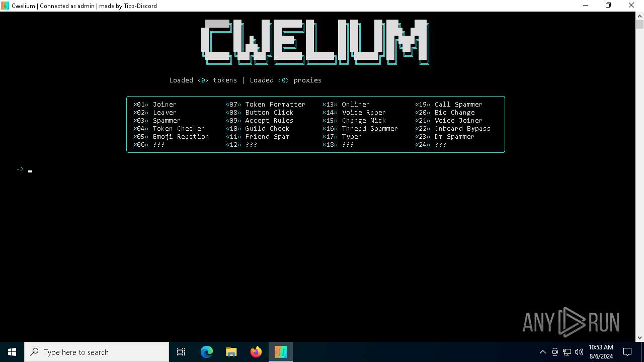Viewport: 644px width, 362px height.
Task: Click the '17 Typer' menu entry
Action: coord(342,137)
